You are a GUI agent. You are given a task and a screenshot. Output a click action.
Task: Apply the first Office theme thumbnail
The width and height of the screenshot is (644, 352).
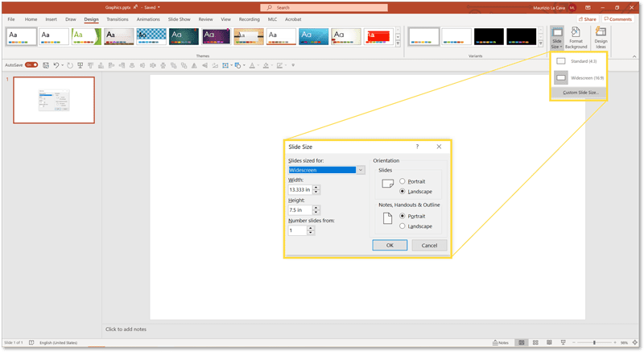pos(22,36)
